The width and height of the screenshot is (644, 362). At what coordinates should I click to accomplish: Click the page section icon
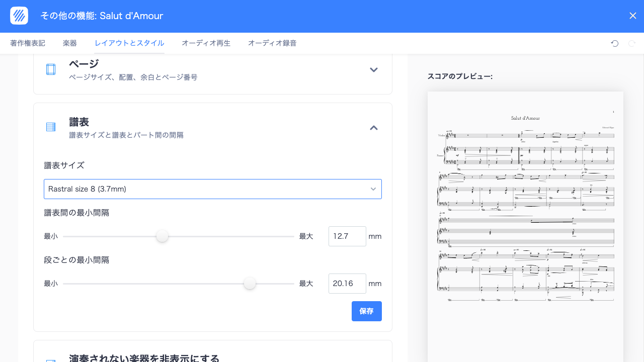[51, 69]
